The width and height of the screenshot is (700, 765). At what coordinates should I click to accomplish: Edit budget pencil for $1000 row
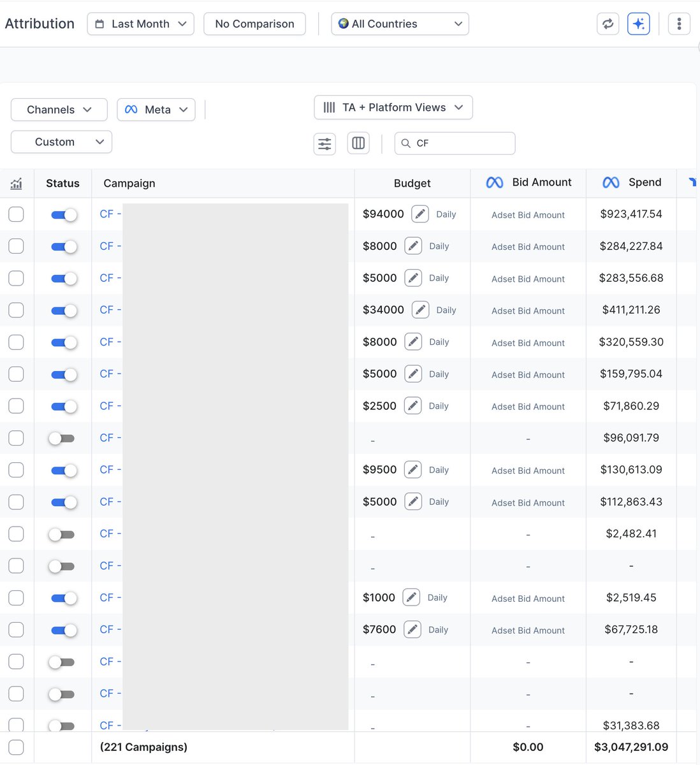(411, 597)
